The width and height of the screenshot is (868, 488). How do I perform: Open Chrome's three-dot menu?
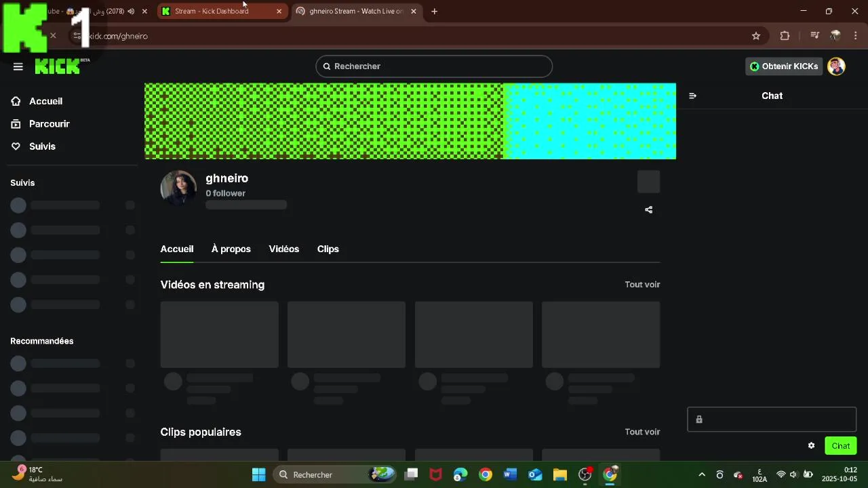(x=855, y=36)
